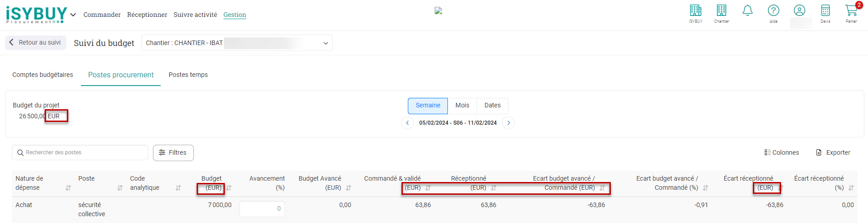Switch period view to Dates
This screenshot has width=868, height=223.
(492, 106)
